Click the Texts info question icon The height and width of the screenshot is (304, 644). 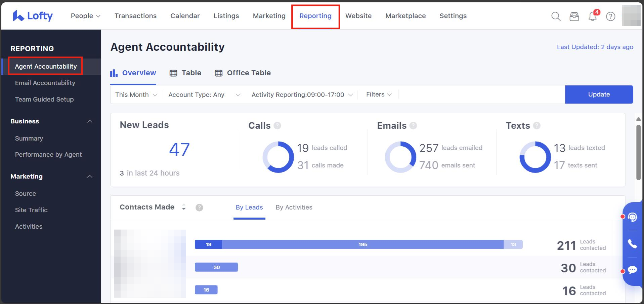coord(537,125)
